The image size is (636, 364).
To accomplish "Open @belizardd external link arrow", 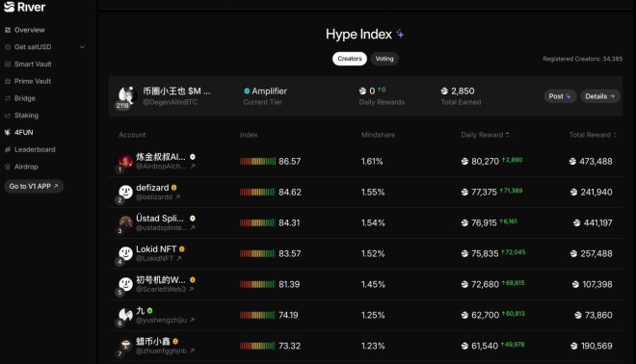I will [x=177, y=197].
